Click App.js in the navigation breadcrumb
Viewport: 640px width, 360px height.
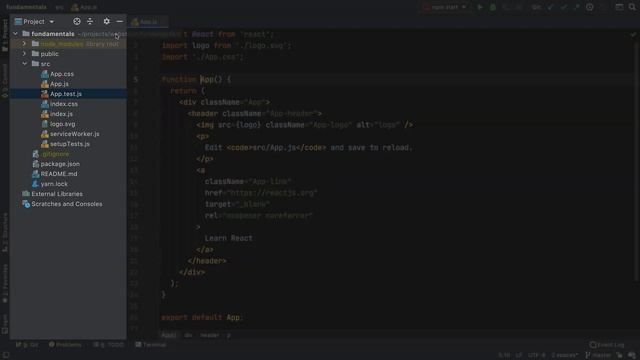[x=84, y=7]
